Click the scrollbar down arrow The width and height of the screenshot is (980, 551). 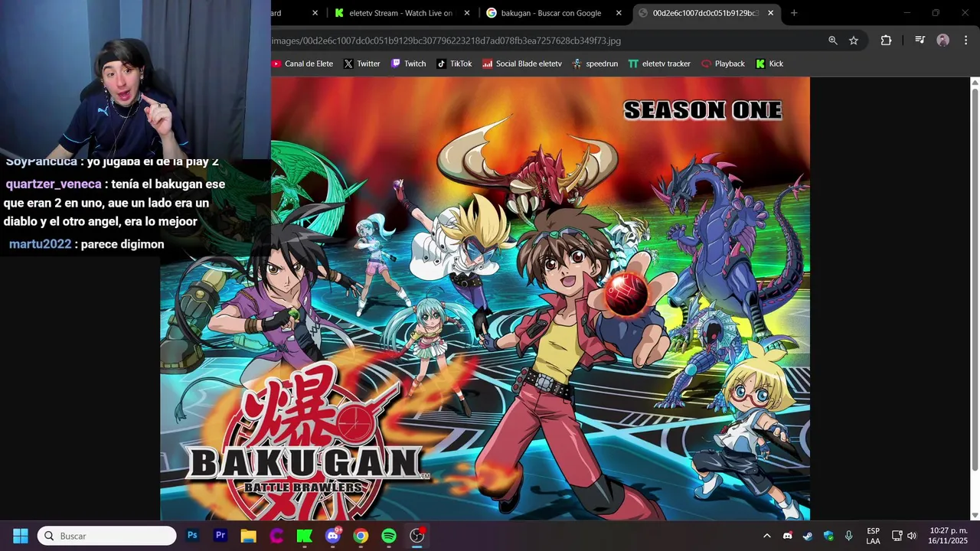pos(975,516)
